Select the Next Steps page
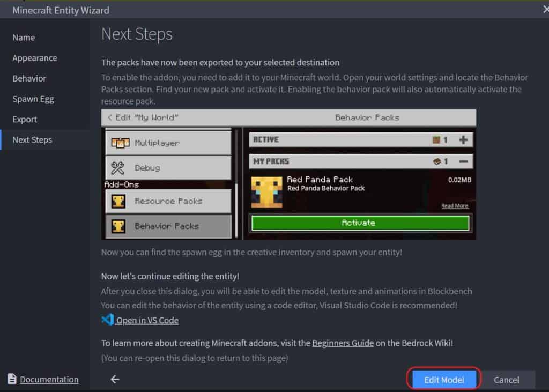Image resolution: width=549 pixels, height=392 pixels. [x=45, y=140]
